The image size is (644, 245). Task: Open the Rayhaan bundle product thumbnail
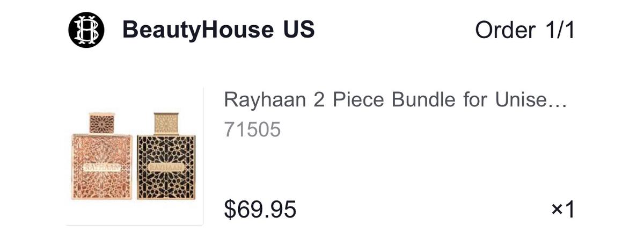click(134, 156)
